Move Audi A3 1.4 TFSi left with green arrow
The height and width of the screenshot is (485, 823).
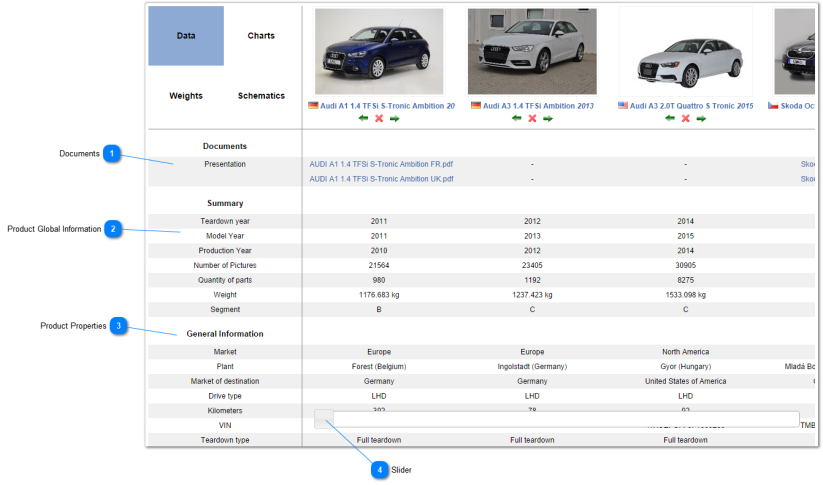(516, 118)
